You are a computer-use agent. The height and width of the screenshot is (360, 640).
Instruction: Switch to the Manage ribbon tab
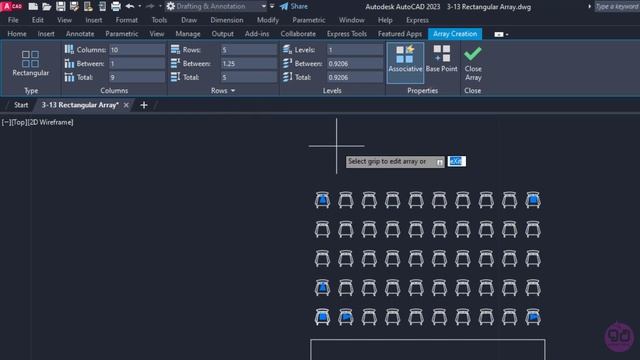(x=188, y=34)
